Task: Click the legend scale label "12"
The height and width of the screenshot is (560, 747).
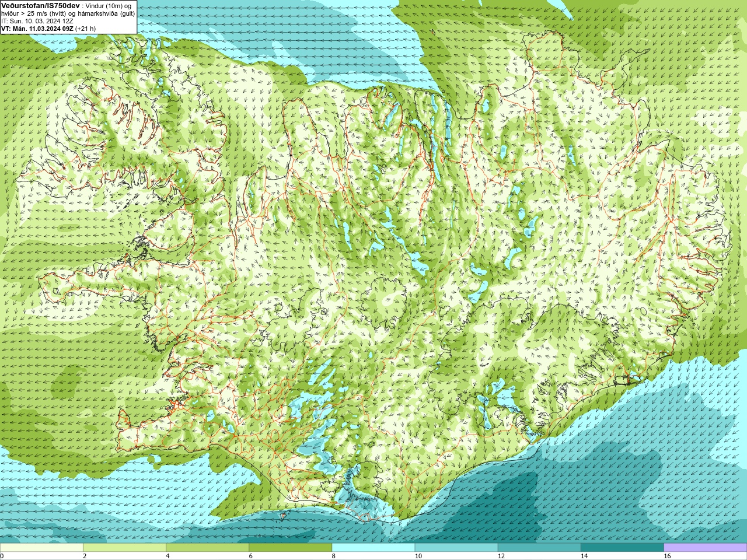Action: [x=501, y=556]
